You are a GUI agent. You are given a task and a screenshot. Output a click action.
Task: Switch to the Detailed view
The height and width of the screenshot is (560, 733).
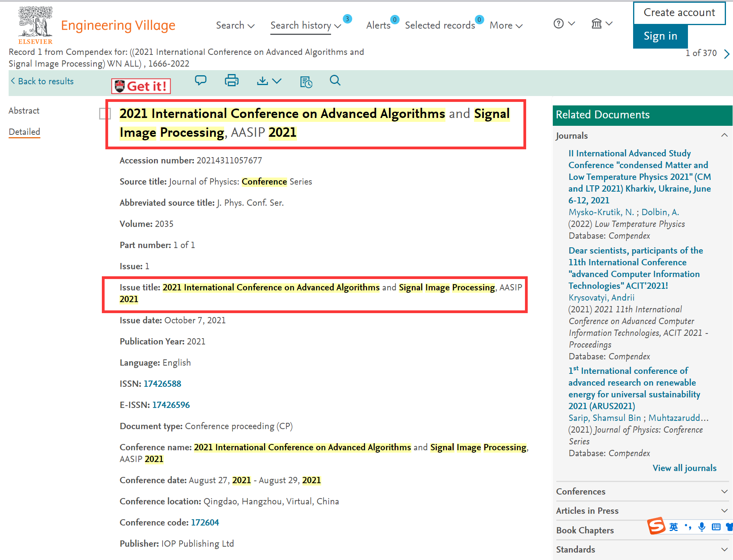(24, 132)
